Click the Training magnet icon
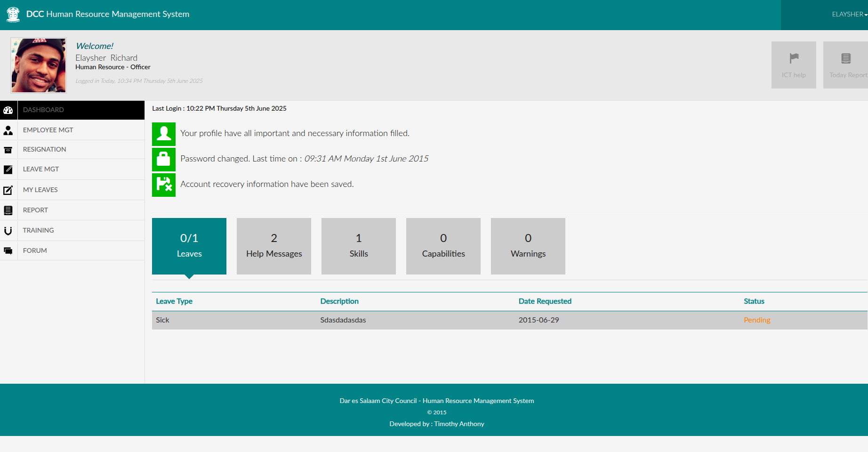The width and height of the screenshot is (868, 452). (x=8, y=231)
